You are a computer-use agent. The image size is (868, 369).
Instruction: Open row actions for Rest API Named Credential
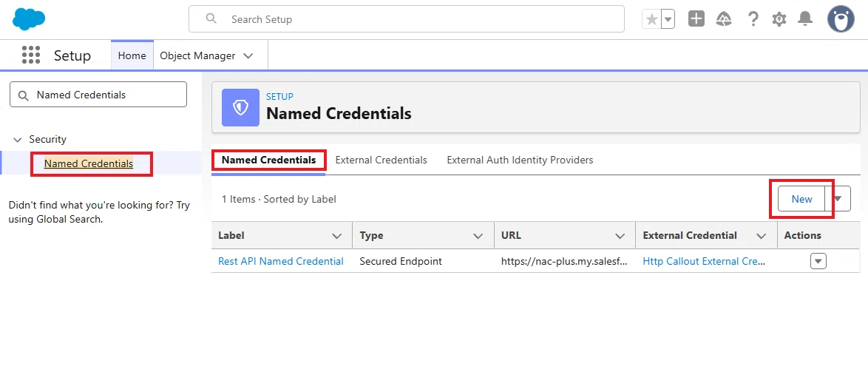(x=818, y=261)
